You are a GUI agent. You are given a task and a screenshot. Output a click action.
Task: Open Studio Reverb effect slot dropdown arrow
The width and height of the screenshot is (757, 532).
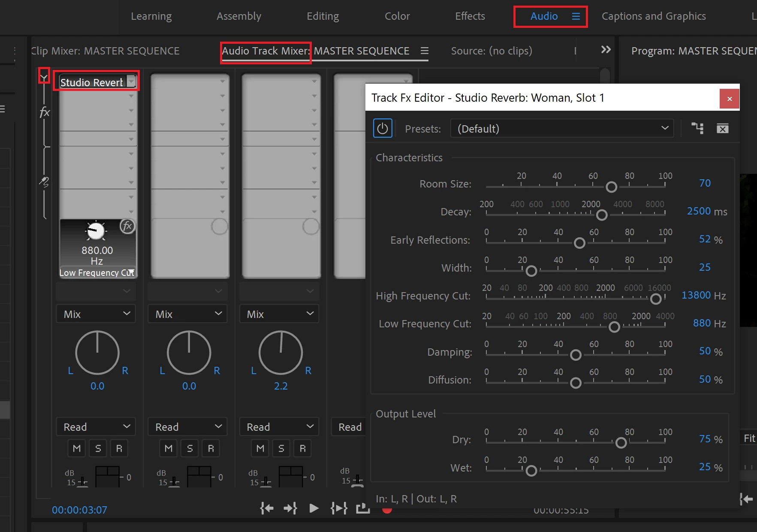coord(131,82)
